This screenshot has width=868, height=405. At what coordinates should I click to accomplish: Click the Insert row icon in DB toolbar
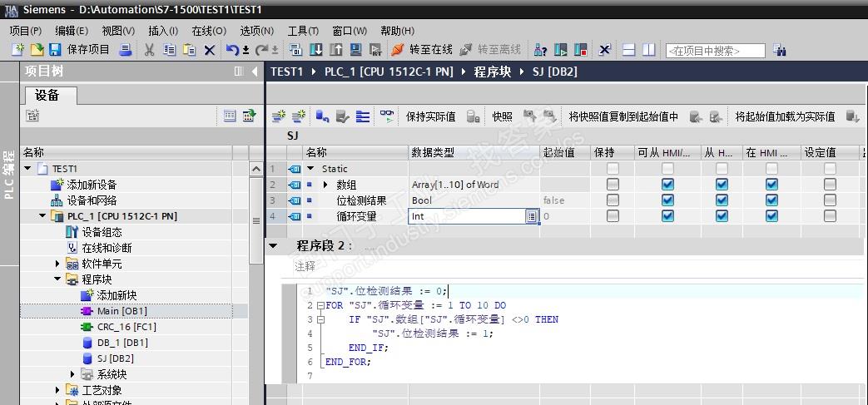(x=278, y=116)
